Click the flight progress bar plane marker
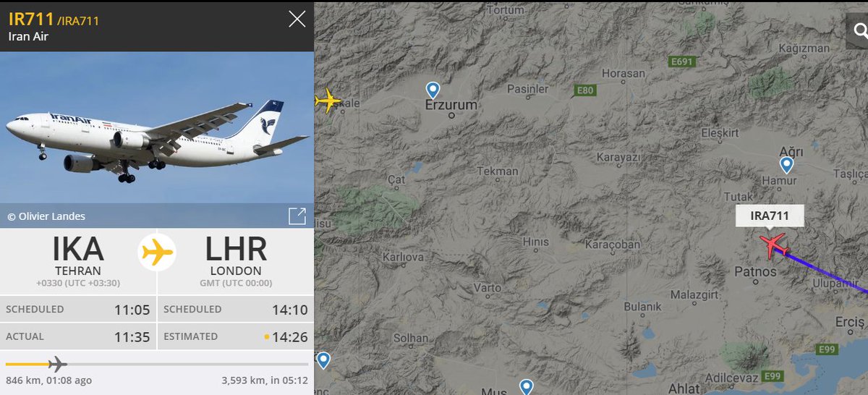This screenshot has height=395, width=868. click(x=56, y=364)
